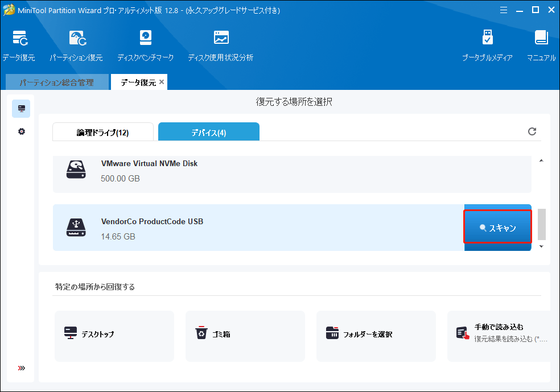Click the USB drive icon
This screenshot has height=392, width=560.
tap(76, 228)
